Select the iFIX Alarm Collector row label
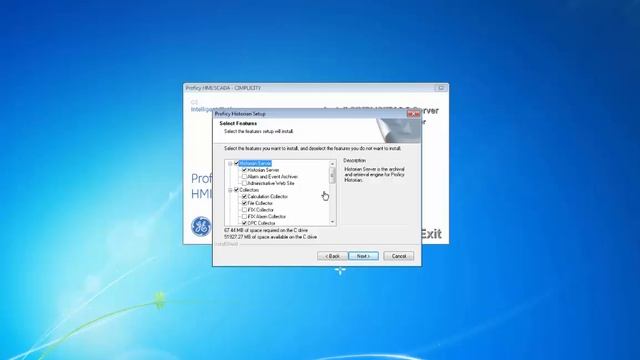Image resolution: width=640 pixels, height=360 pixels. 267,216
